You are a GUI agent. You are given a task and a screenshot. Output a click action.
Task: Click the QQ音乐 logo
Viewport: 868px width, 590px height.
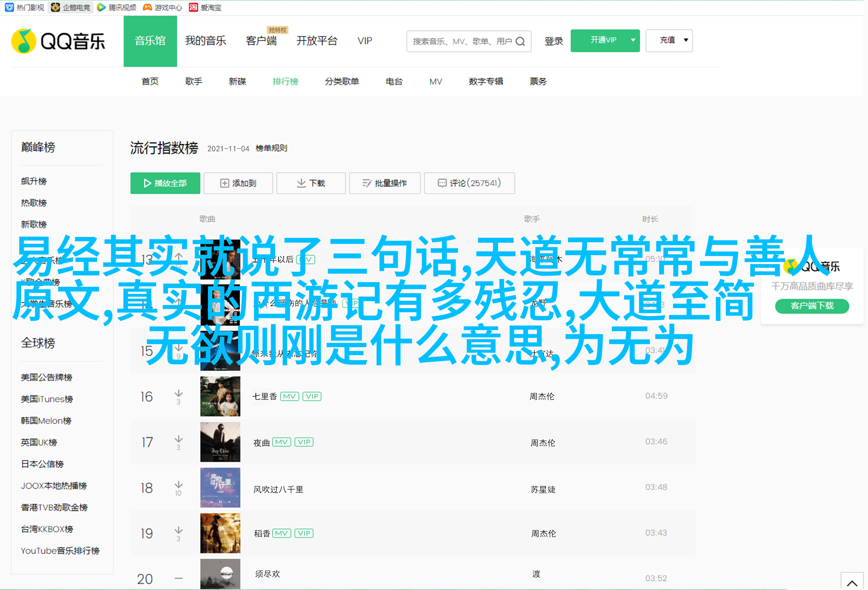[58, 41]
